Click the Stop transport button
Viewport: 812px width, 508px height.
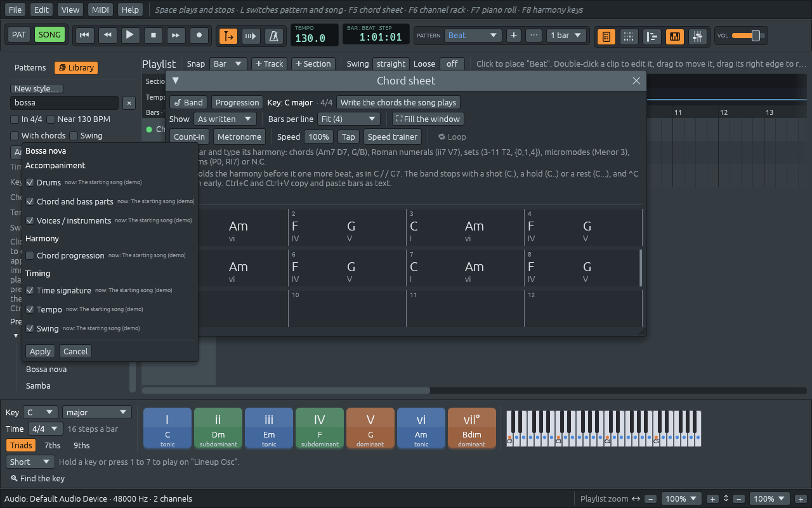click(x=153, y=36)
